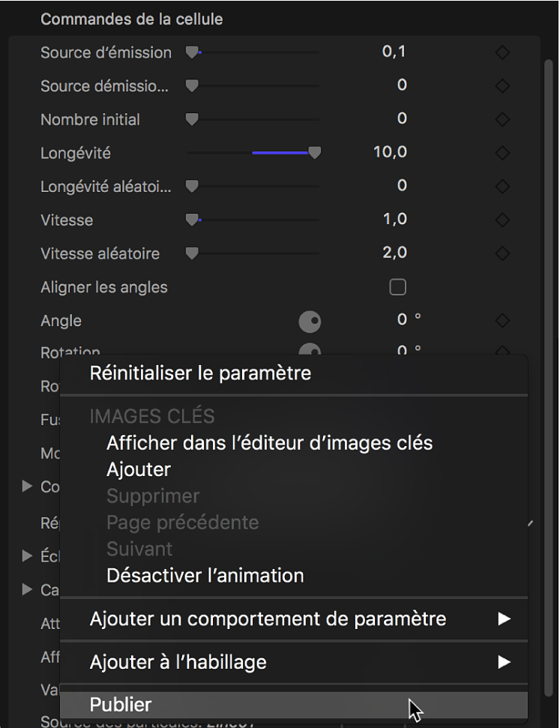
Task: Click the Angle keyframe diamond
Action: click(502, 320)
